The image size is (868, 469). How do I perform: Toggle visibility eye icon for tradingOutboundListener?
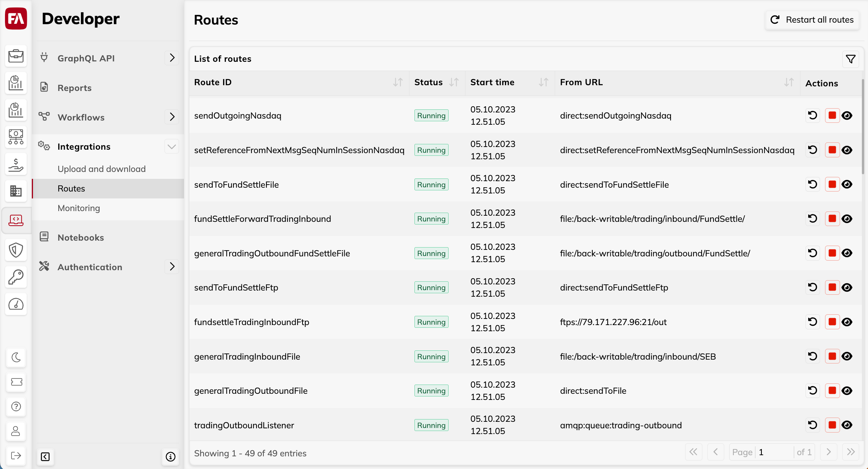pos(847,425)
